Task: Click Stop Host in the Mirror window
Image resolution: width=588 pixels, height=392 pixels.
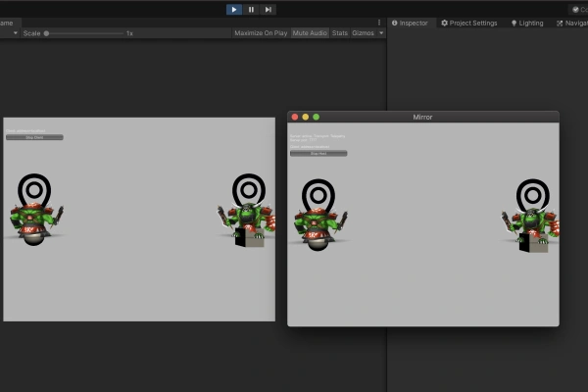Action: pyautogui.click(x=318, y=153)
